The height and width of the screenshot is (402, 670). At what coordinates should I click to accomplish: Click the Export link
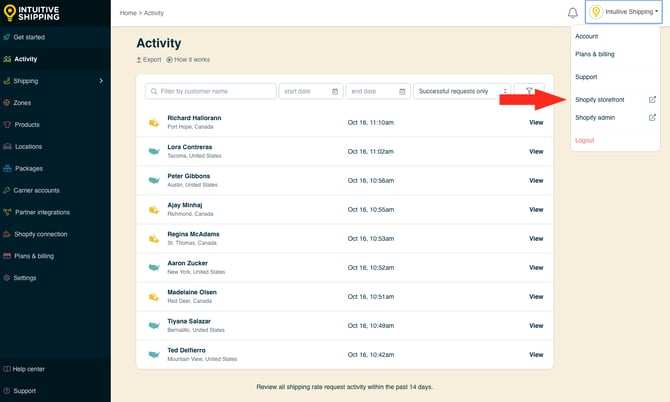pos(149,59)
